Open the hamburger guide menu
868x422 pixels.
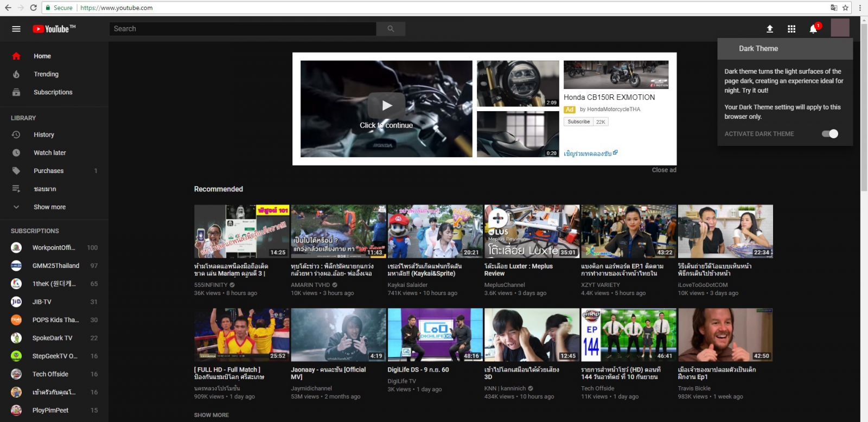[16, 29]
